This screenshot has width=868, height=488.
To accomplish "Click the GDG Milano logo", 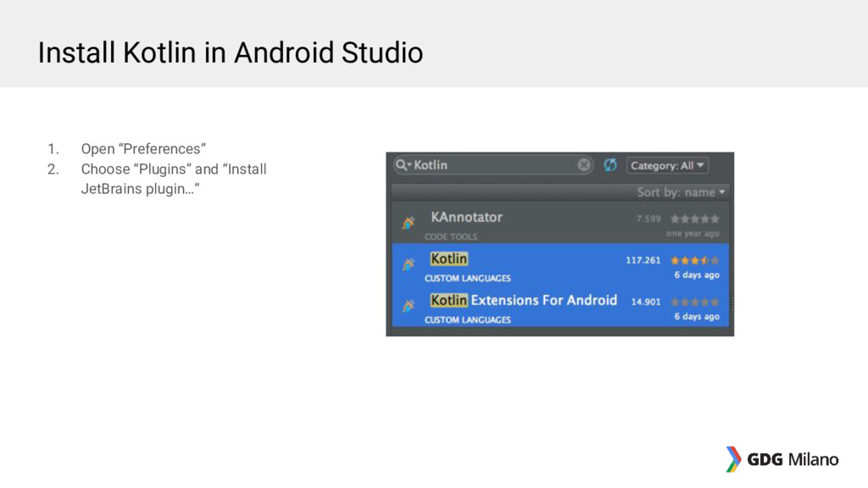I will tap(782, 459).
